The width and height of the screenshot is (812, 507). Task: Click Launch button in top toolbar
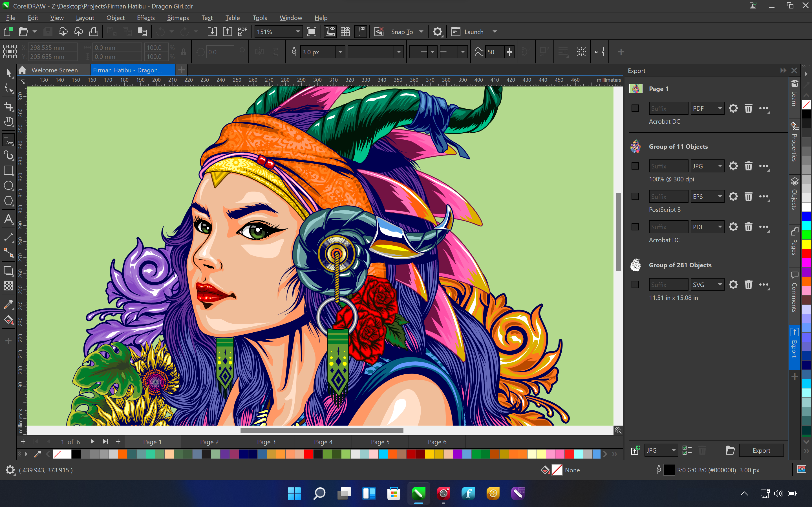pyautogui.click(x=476, y=32)
